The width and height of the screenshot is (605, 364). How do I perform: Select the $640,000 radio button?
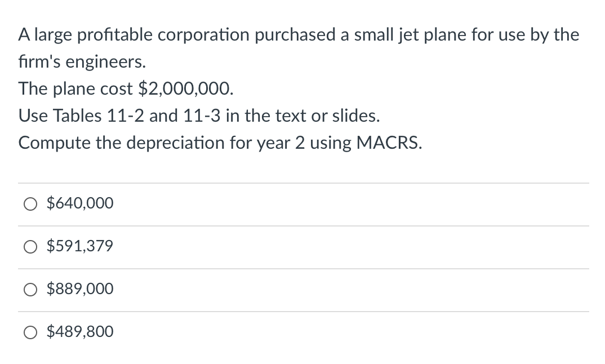pyautogui.click(x=31, y=204)
